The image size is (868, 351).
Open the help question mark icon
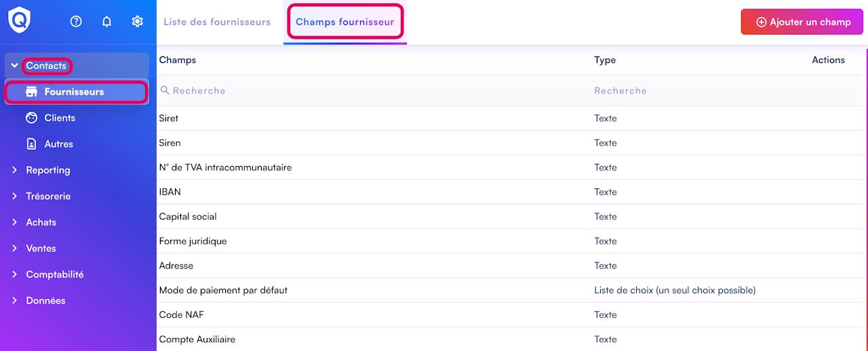tap(76, 22)
